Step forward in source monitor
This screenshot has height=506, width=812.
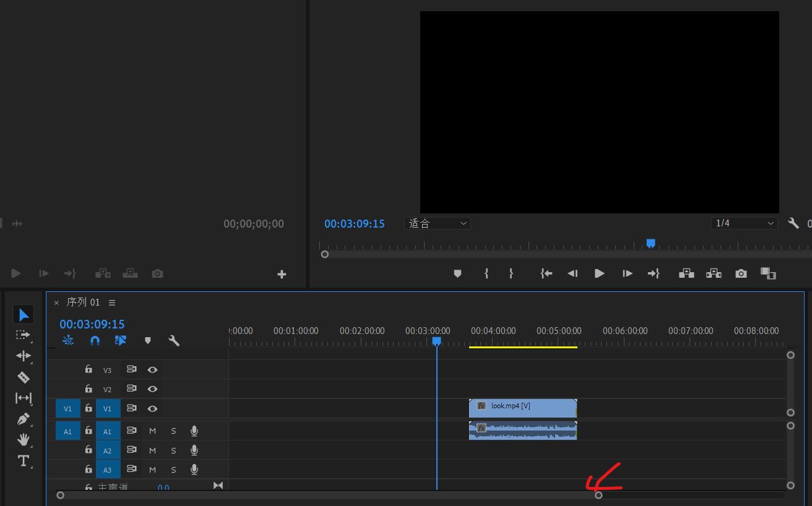pyautogui.click(x=43, y=273)
